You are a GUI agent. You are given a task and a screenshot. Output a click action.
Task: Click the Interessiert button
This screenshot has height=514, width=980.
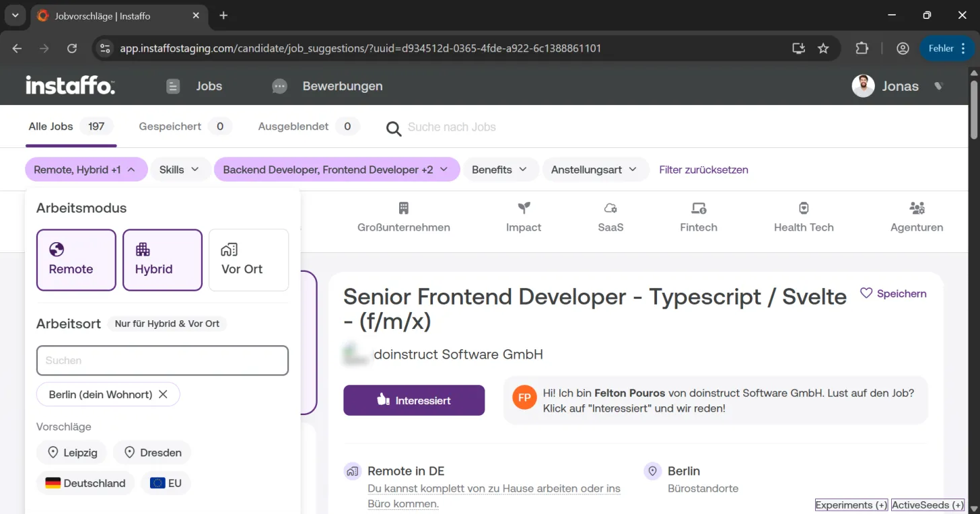414,400
